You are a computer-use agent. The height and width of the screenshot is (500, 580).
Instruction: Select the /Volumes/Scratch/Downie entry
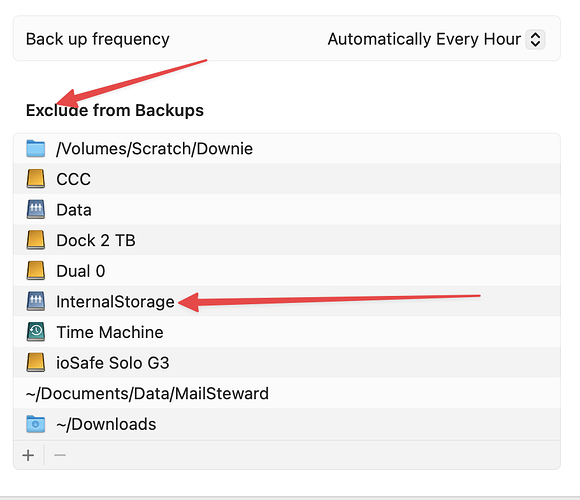click(287, 148)
